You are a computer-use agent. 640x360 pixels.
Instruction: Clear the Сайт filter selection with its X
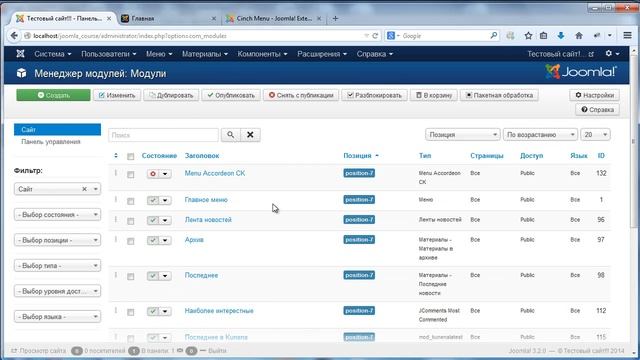[x=84, y=189]
